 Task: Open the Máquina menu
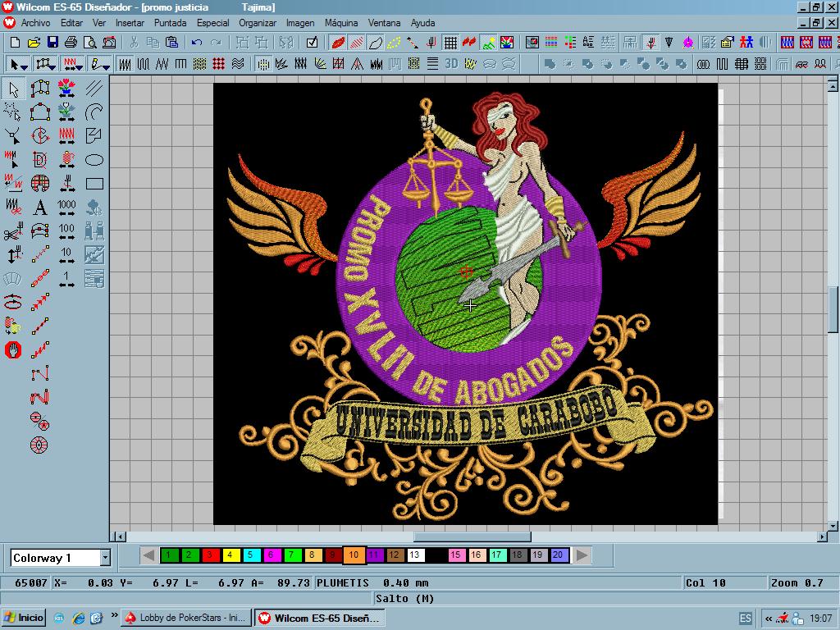(x=341, y=23)
